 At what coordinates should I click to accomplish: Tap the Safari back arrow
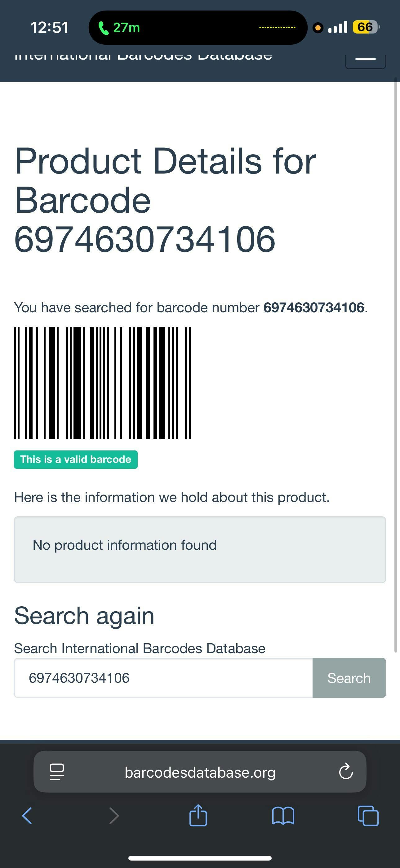27,816
